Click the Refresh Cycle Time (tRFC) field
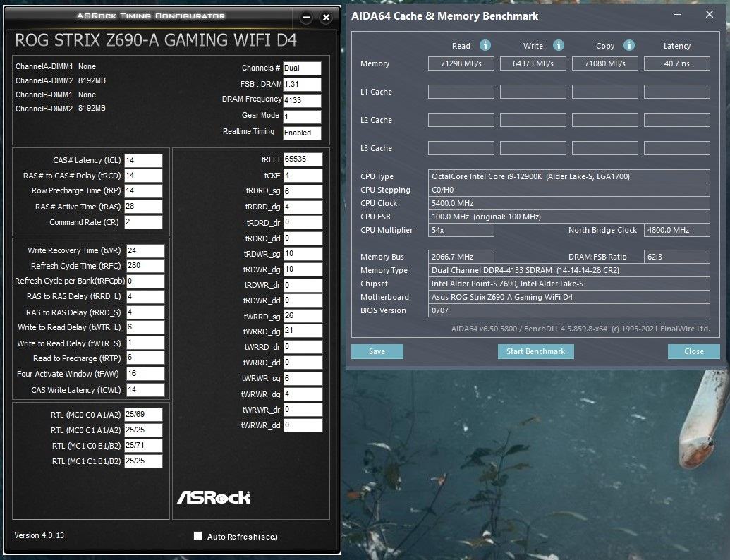730x560 pixels. (145, 266)
